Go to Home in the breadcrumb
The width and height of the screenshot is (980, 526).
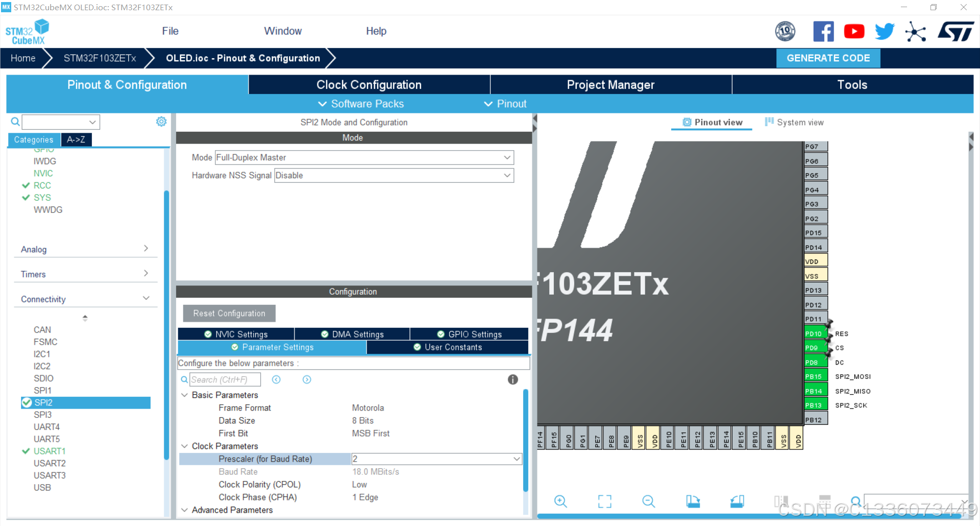[23, 58]
